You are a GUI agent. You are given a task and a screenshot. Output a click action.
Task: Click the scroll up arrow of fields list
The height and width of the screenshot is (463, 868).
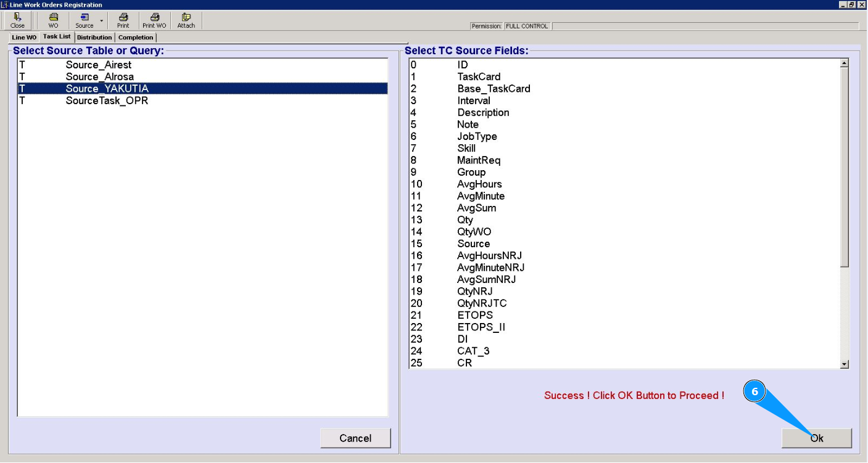pos(845,64)
